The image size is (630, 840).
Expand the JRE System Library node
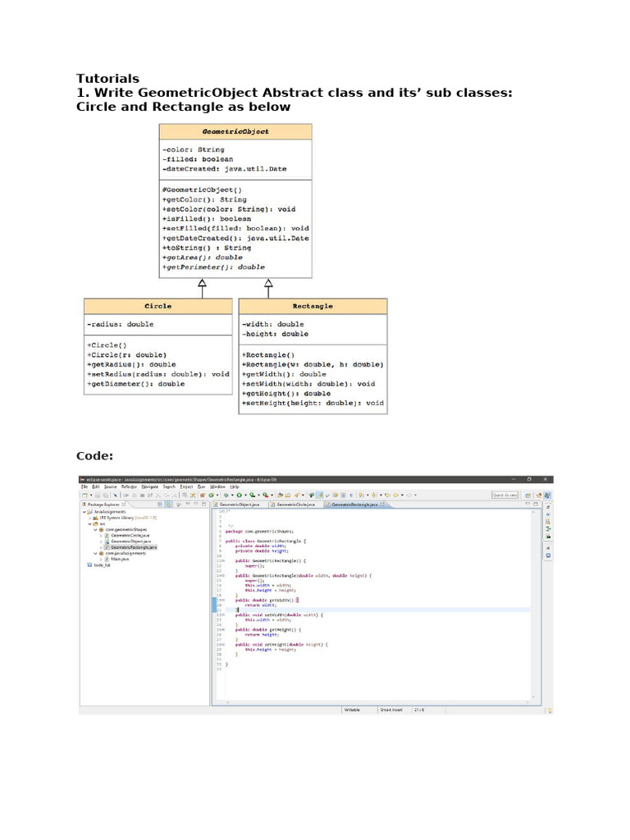[89, 518]
